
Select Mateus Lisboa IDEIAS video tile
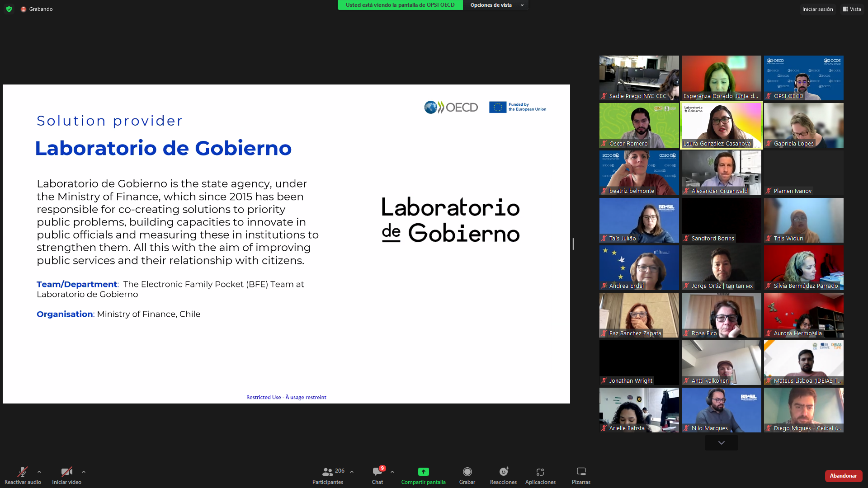pyautogui.click(x=804, y=362)
